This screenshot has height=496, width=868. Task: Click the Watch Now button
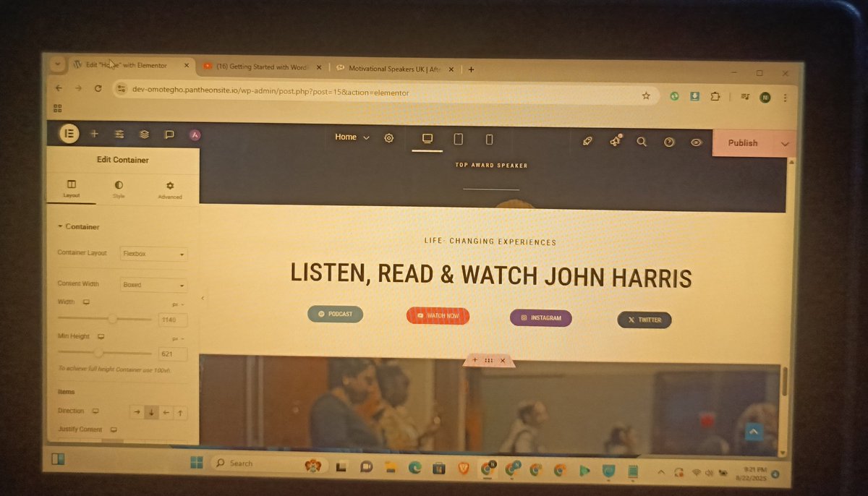tap(438, 316)
